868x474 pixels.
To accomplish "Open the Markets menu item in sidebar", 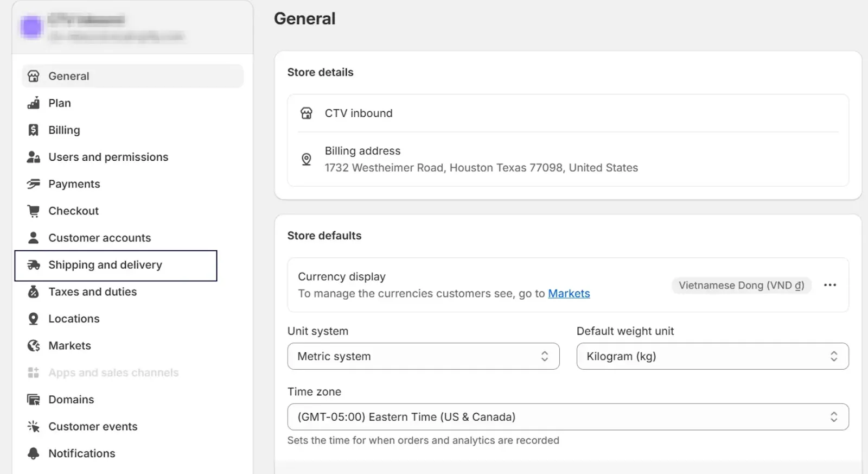I will tap(133, 346).
